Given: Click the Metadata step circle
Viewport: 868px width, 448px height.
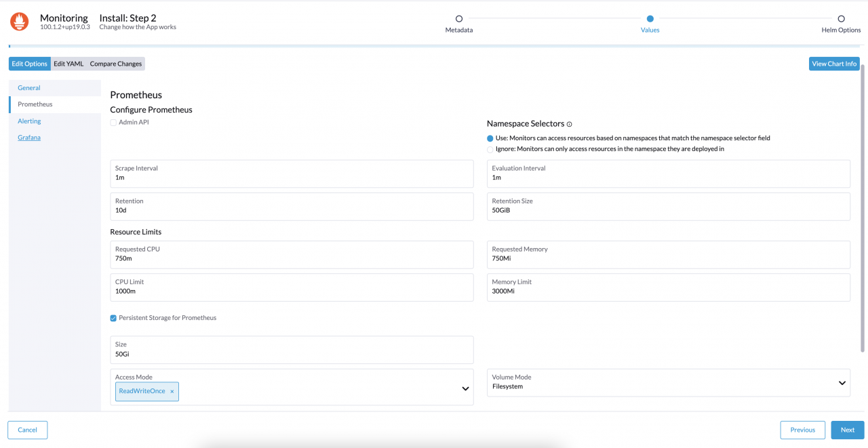Looking at the screenshot, I should tap(459, 19).
